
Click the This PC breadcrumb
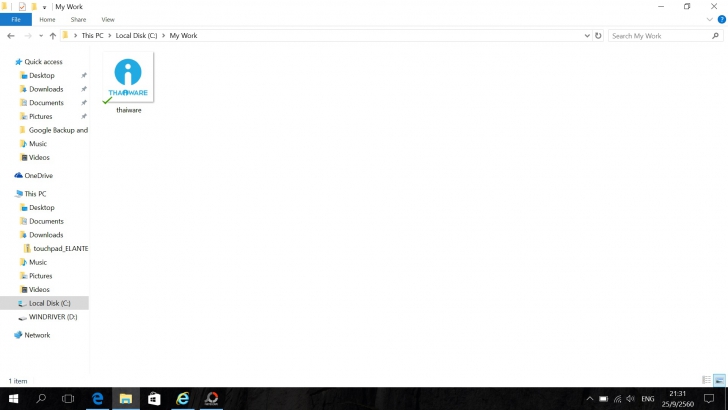92,35
